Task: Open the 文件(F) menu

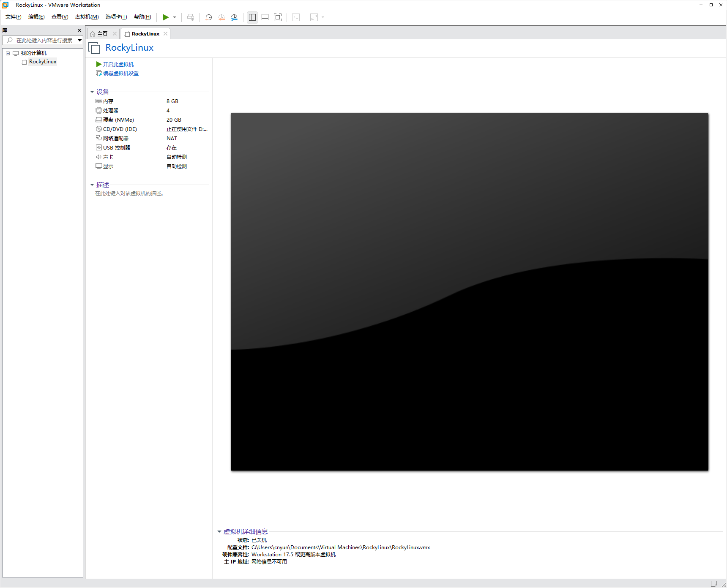Action: click(13, 17)
